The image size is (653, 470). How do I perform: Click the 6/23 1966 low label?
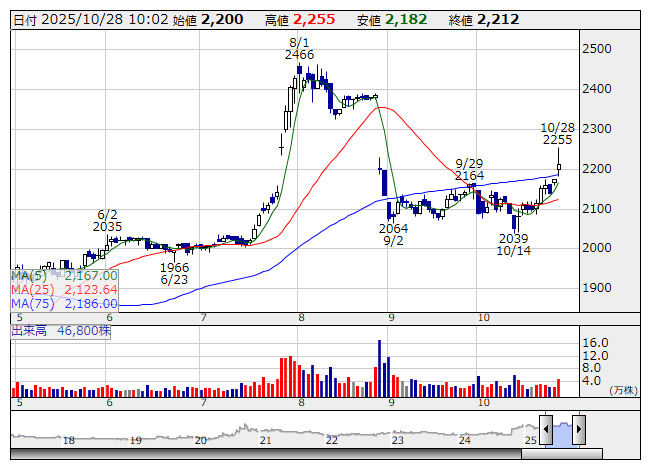174,274
